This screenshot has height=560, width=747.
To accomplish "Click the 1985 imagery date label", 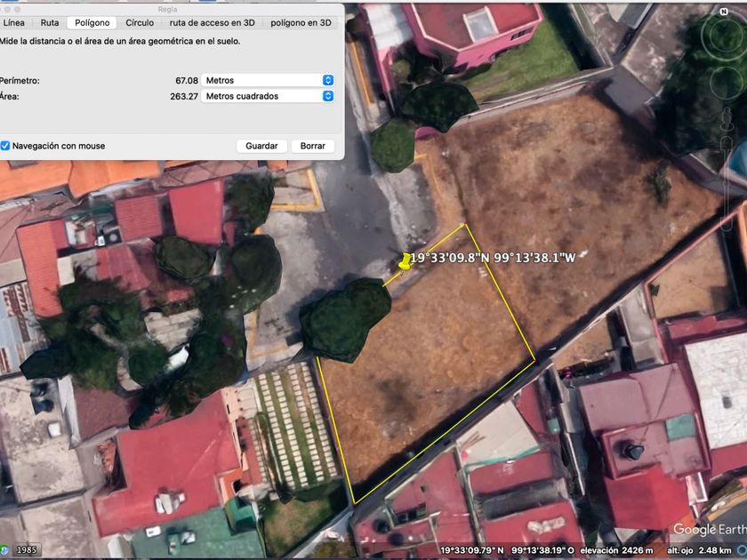I will point(27,550).
